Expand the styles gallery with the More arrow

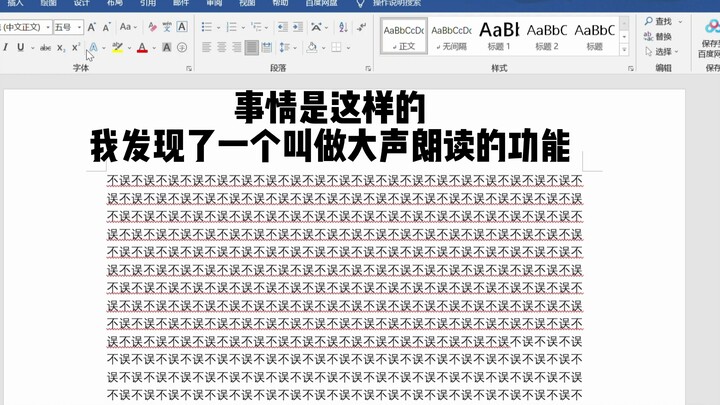pyautogui.click(x=624, y=49)
